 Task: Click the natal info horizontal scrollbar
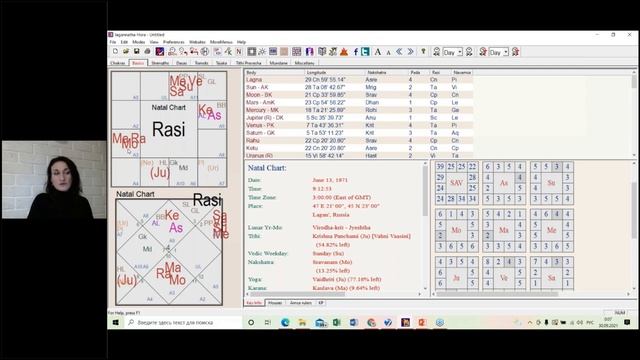click(333, 294)
